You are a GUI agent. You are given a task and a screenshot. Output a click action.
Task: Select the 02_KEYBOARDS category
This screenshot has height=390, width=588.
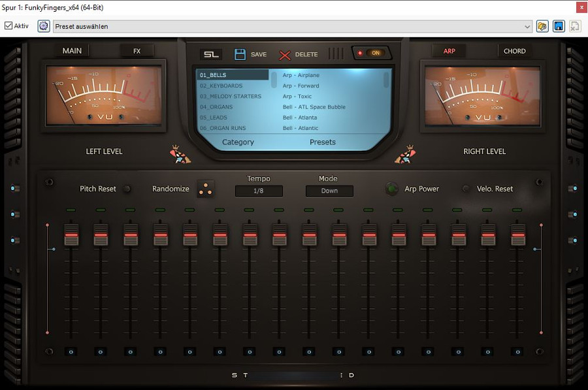[x=233, y=86]
